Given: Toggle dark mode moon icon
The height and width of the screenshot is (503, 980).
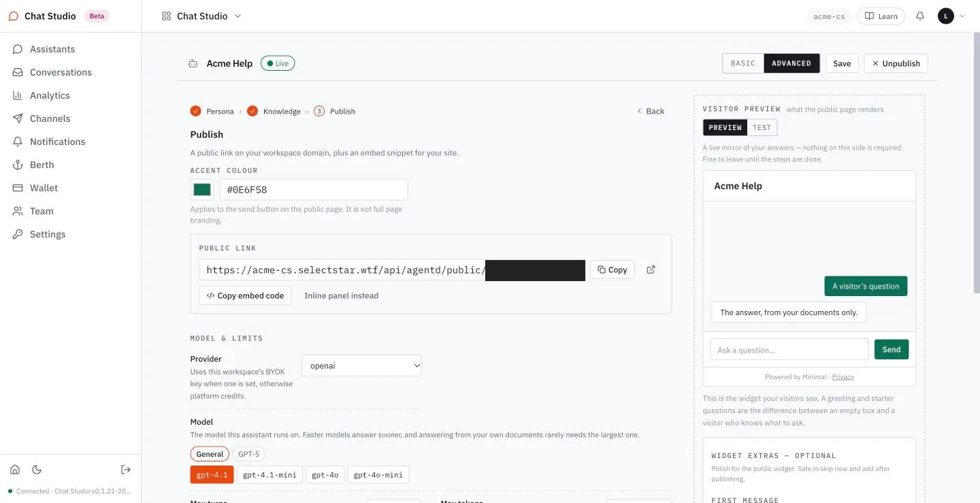Looking at the screenshot, I should [x=37, y=470].
